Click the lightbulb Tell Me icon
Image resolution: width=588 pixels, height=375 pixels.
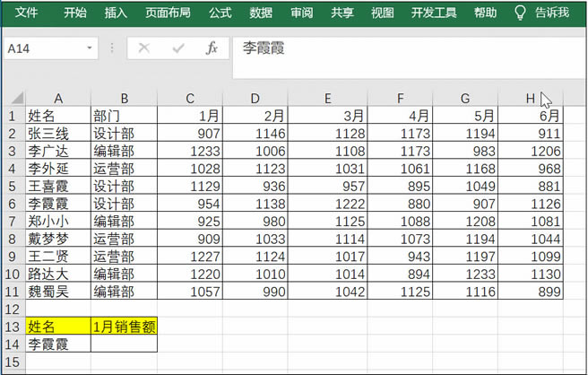520,13
